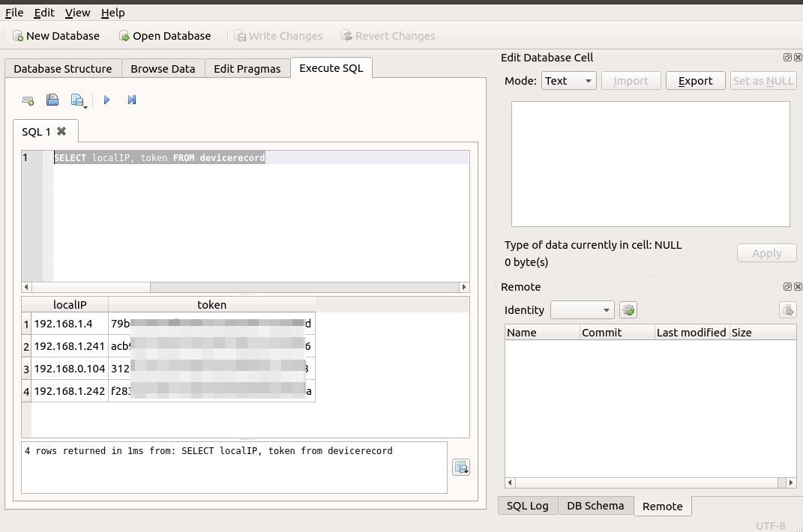Click Remote list scroll right arrow
803x532 pixels.
pos(791,483)
